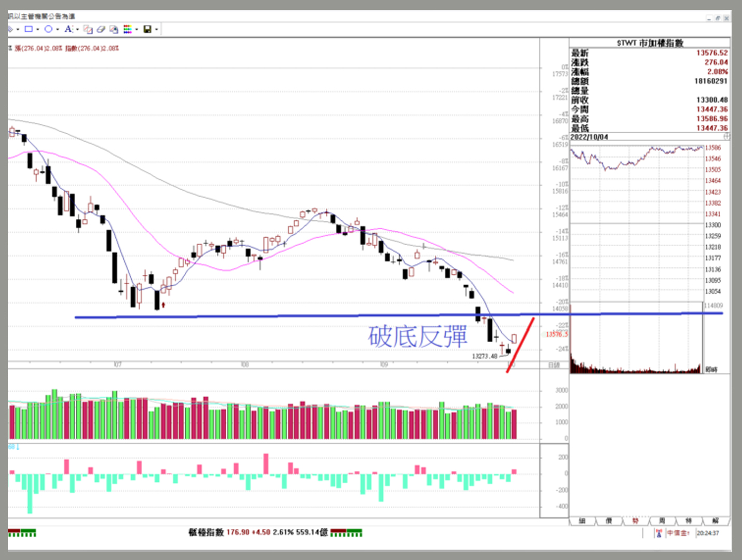Viewport: 742px width, 560px height.
Task: Switch to the '細' tab
Action: pyautogui.click(x=582, y=521)
